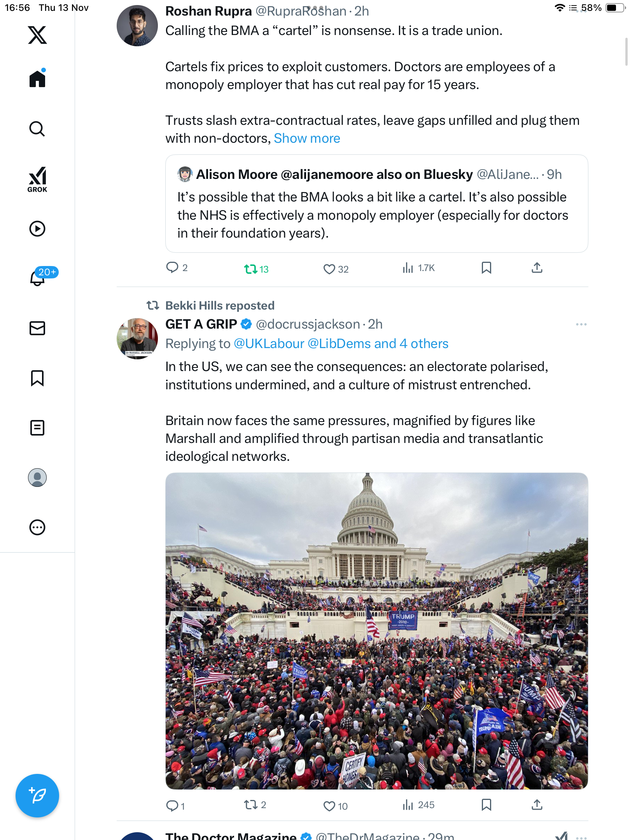
Task: Open Grok from the sidebar
Action: click(37, 180)
